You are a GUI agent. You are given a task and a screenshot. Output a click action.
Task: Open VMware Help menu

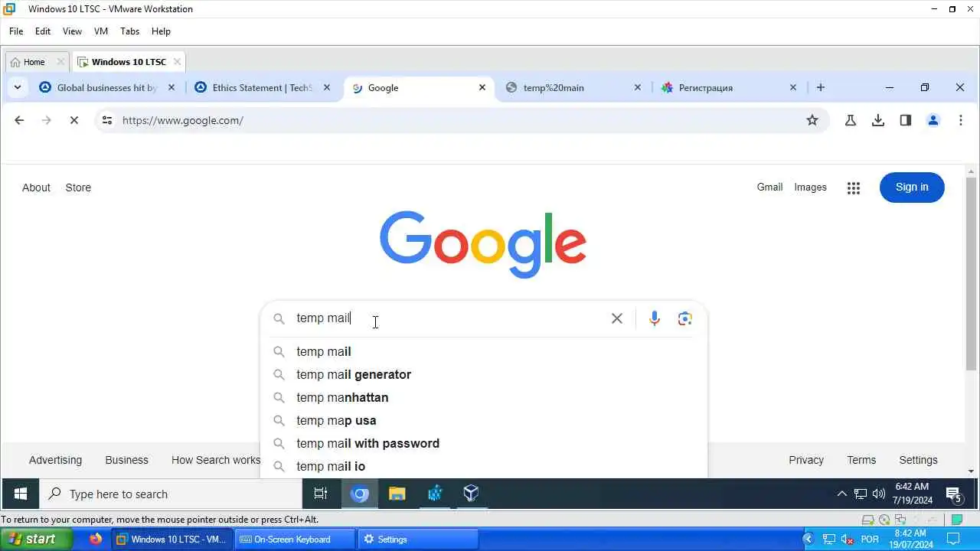pos(161,31)
